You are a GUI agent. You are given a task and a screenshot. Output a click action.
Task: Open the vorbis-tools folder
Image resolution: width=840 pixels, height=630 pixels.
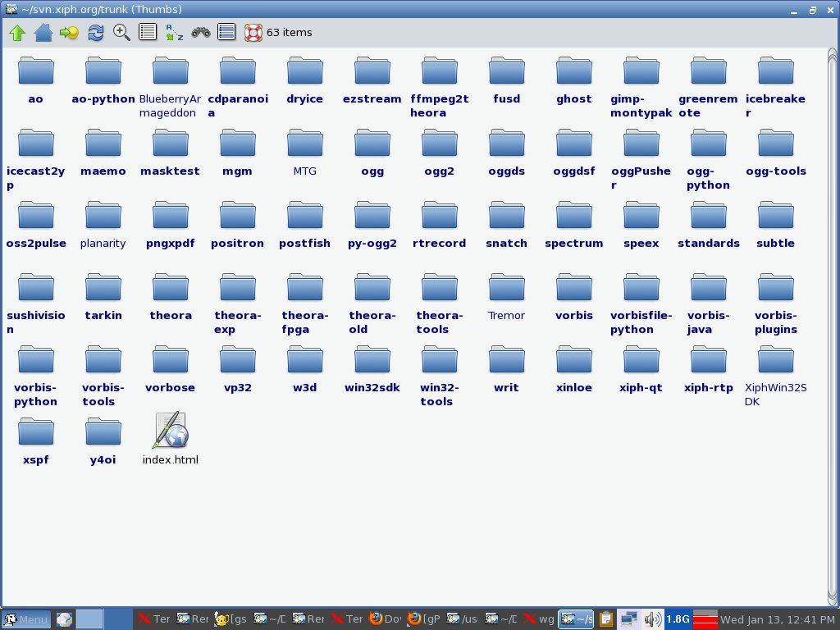pos(103,376)
